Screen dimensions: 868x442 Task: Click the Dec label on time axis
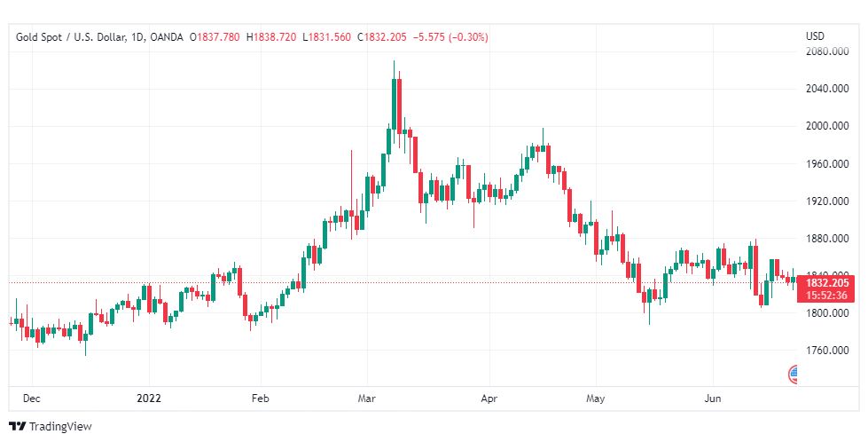31,399
